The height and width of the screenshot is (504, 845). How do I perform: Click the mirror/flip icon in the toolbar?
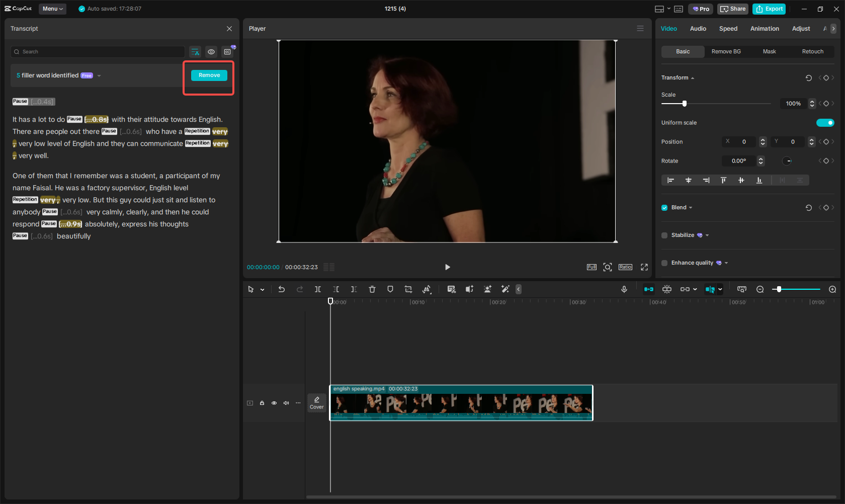[427, 289]
